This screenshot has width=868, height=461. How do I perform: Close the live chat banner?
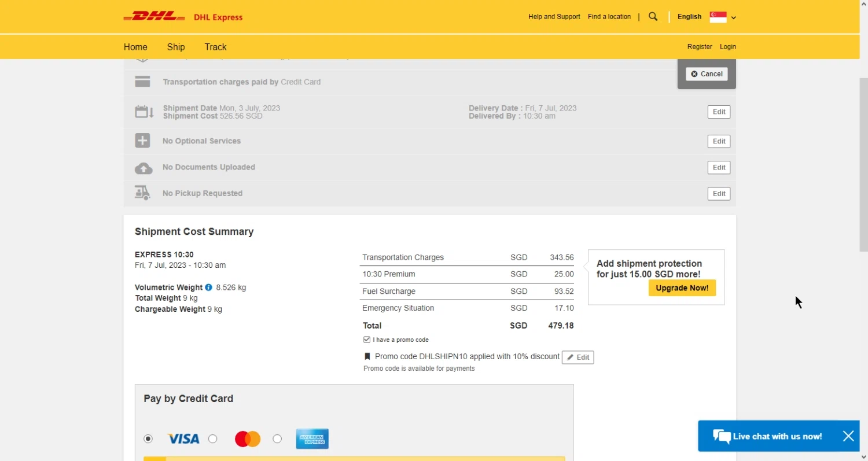(848, 436)
